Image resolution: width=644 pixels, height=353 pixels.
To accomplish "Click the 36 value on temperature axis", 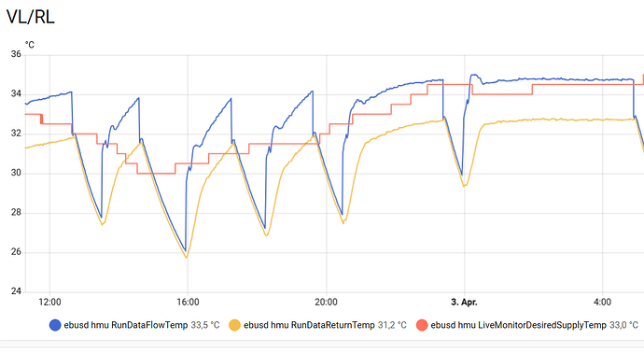I will pyautogui.click(x=16, y=54).
